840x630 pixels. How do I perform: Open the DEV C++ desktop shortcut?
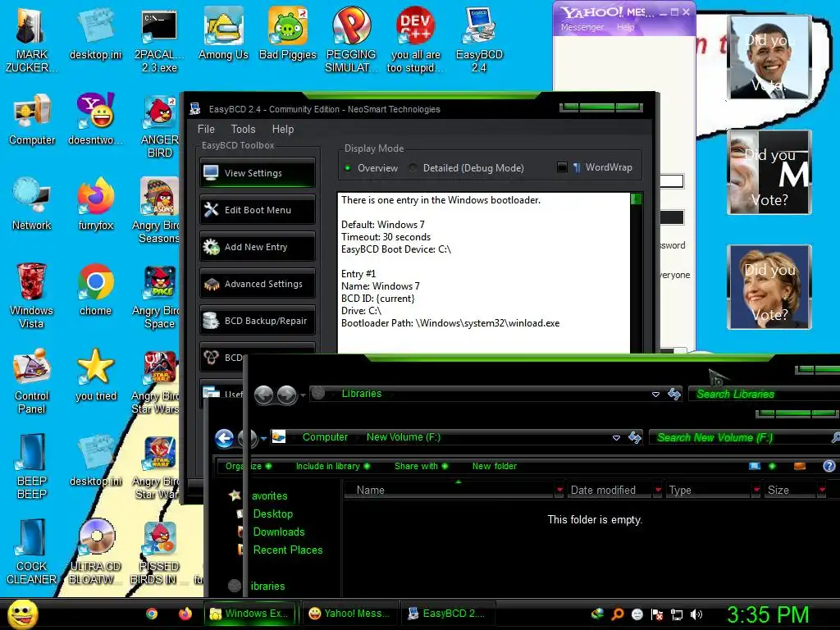click(x=415, y=39)
